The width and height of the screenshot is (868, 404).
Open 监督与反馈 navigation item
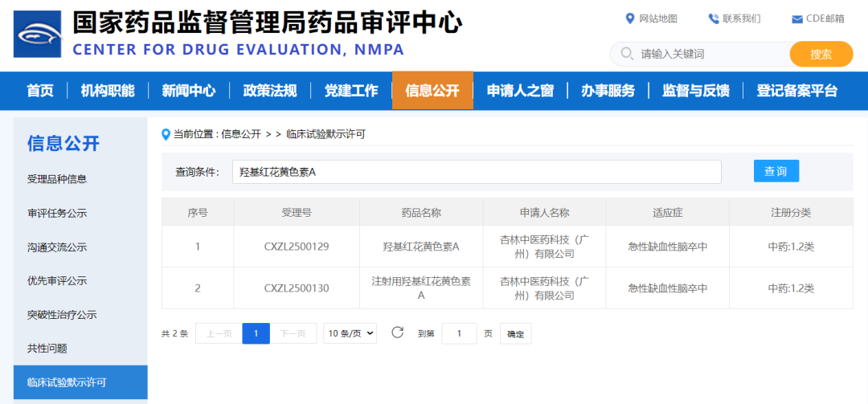pyautogui.click(x=696, y=91)
